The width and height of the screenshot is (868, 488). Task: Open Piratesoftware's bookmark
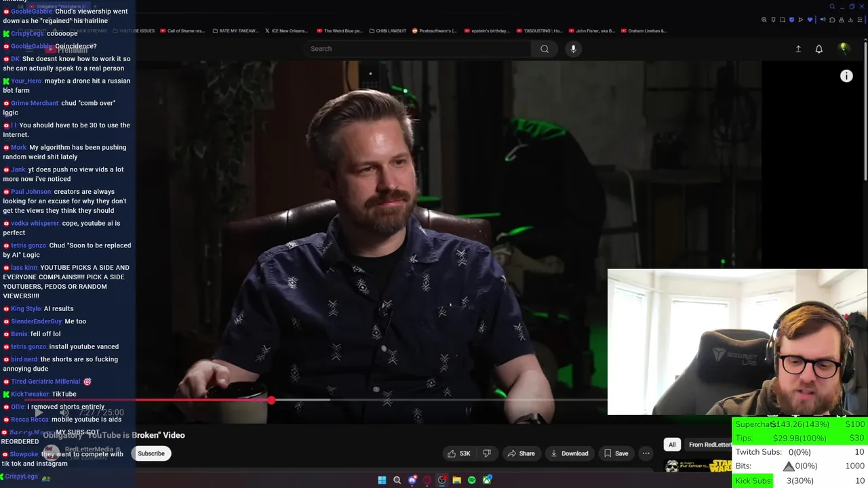tap(435, 30)
